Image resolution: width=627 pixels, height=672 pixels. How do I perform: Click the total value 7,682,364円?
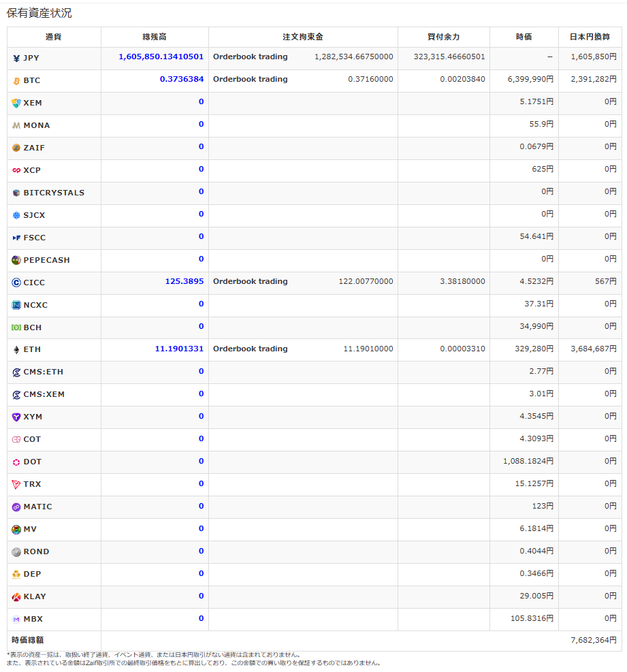594,640
